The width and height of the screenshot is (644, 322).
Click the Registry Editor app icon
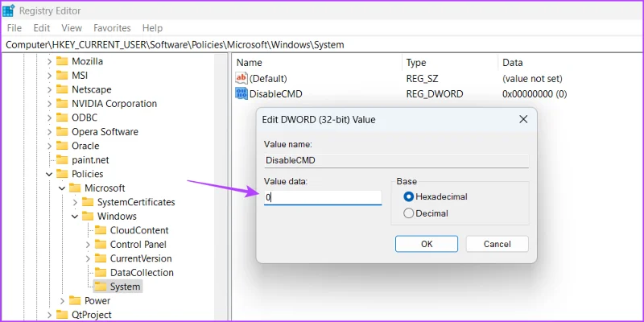9,10
